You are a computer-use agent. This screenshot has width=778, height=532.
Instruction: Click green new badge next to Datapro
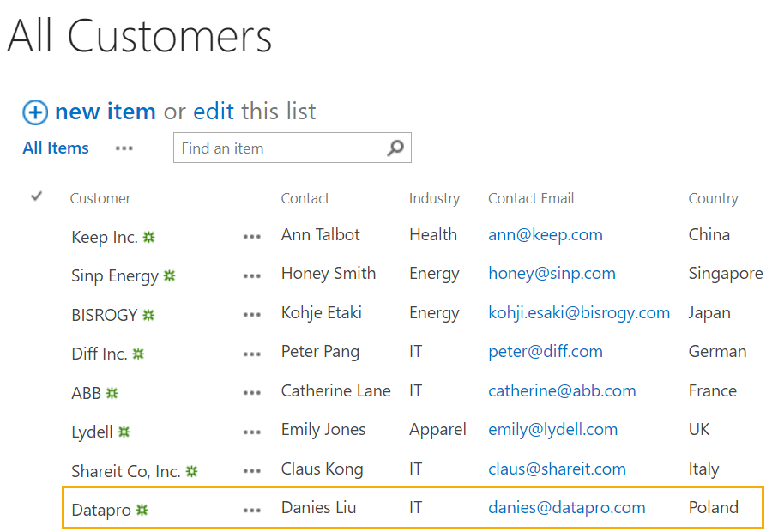point(142,510)
